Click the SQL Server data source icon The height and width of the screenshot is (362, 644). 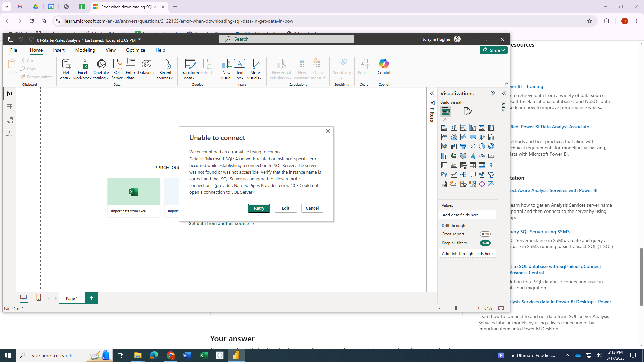point(117,69)
